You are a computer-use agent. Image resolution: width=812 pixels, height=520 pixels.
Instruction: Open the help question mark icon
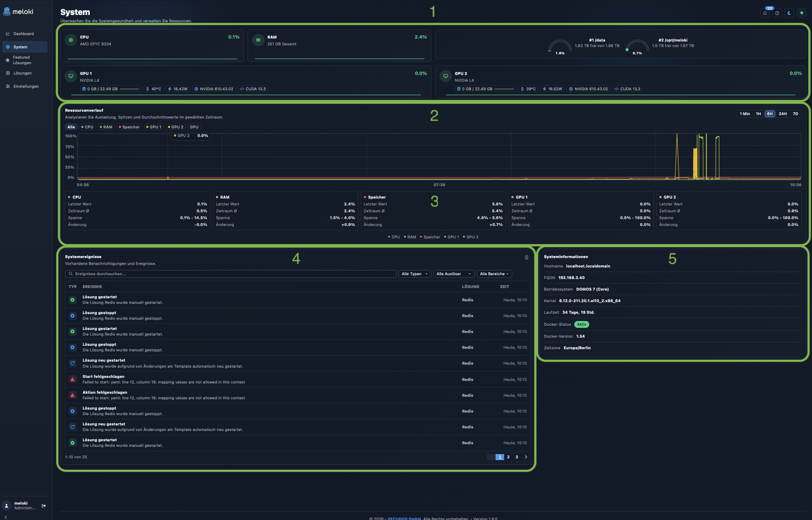coord(777,13)
